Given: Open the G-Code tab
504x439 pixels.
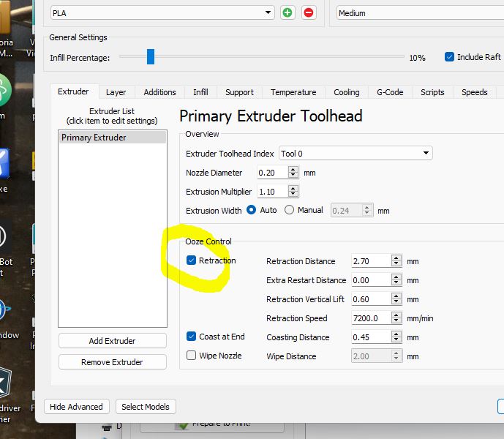Looking at the screenshot, I should coord(390,92).
